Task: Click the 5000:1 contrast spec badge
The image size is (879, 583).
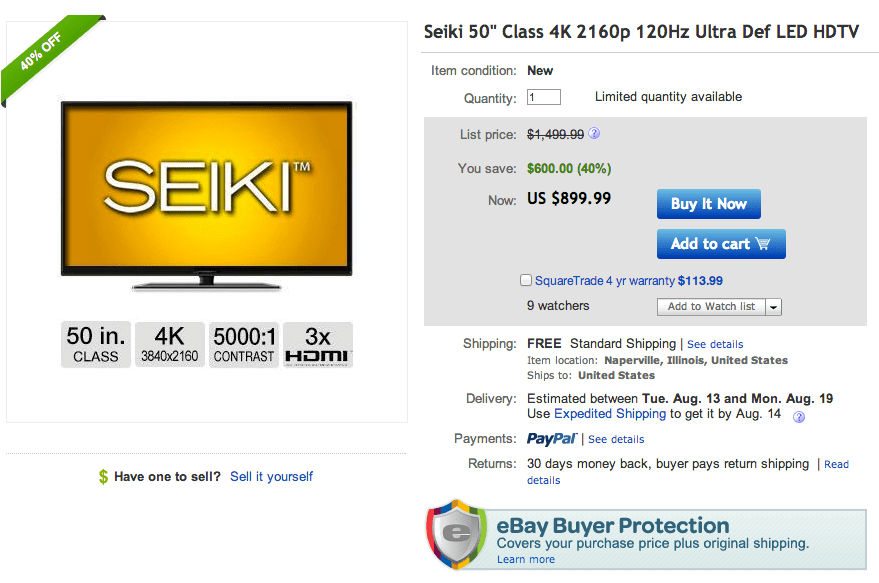Action: [x=243, y=344]
